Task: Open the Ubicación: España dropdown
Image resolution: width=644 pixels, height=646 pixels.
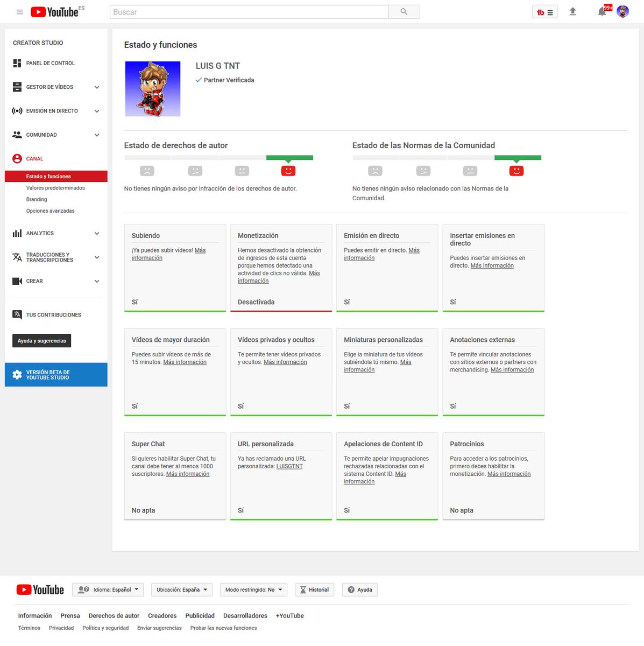Action: click(182, 589)
